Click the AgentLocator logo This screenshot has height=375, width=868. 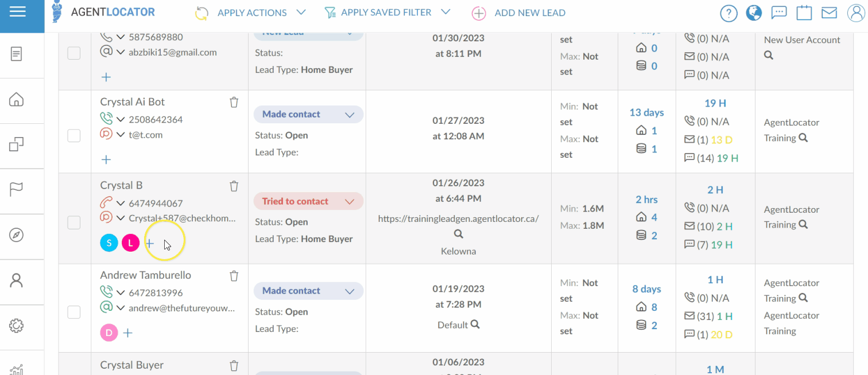[x=103, y=12]
